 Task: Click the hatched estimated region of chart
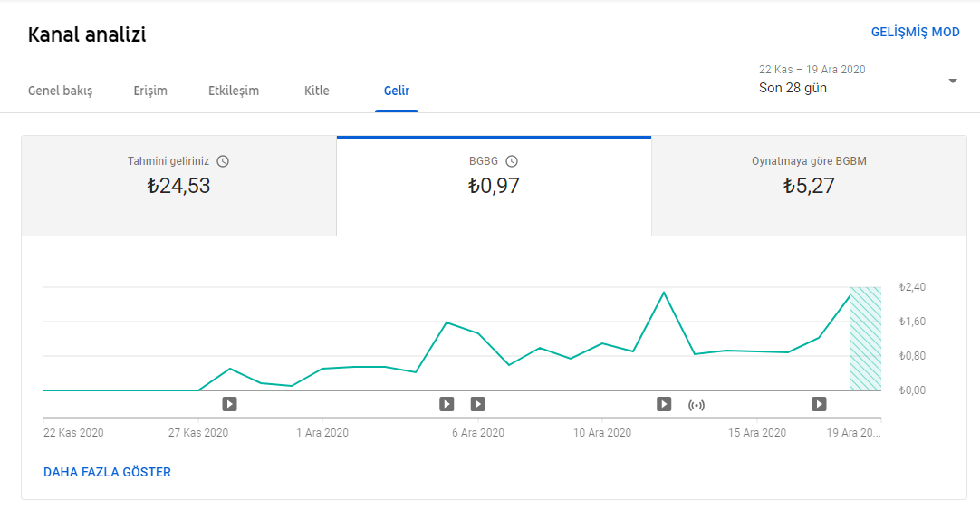tap(866, 339)
